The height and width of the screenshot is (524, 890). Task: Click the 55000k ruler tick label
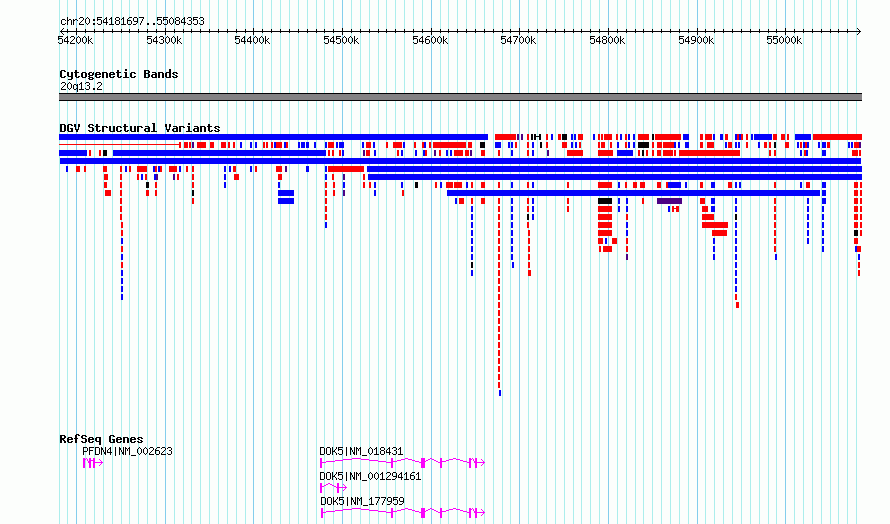pos(784,40)
